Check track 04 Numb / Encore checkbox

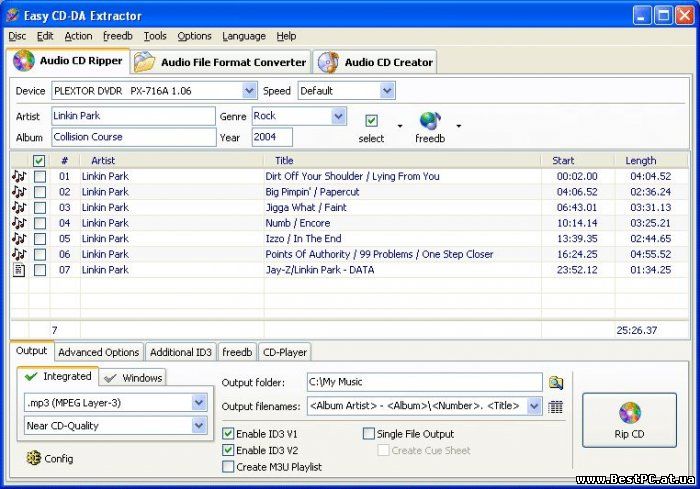(x=40, y=223)
